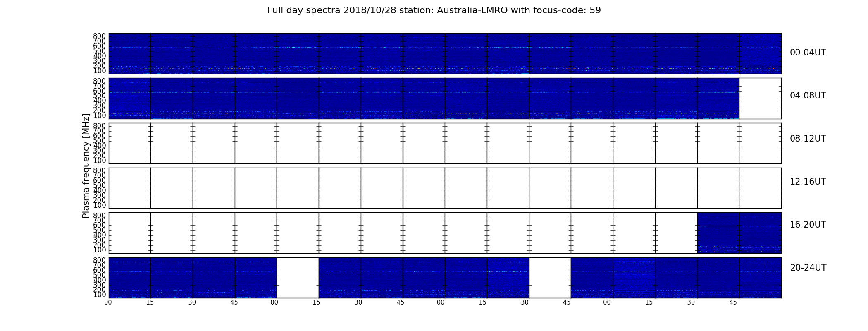Click the '04-08UT' row label
This screenshot has height=331, width=868.
tap(808, 96)
